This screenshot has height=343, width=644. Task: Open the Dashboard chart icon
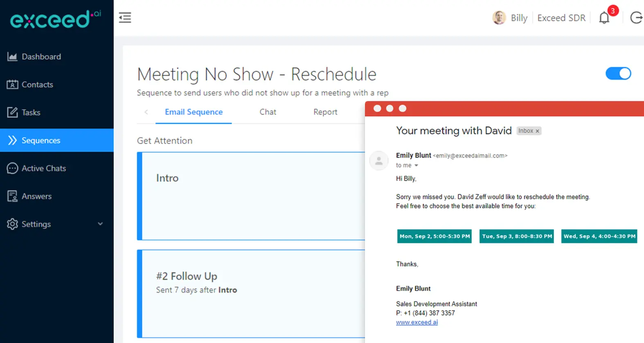click(12, 56)
